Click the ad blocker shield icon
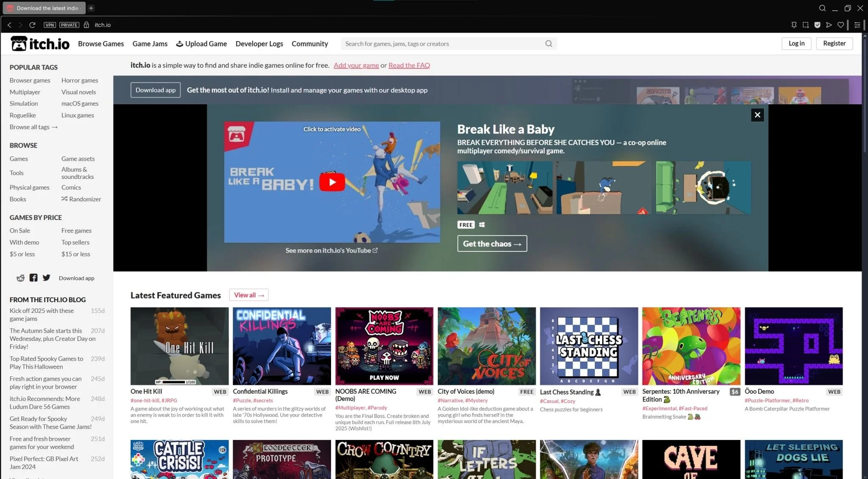This screenshot has width=868, height=479. pos(817,25)
